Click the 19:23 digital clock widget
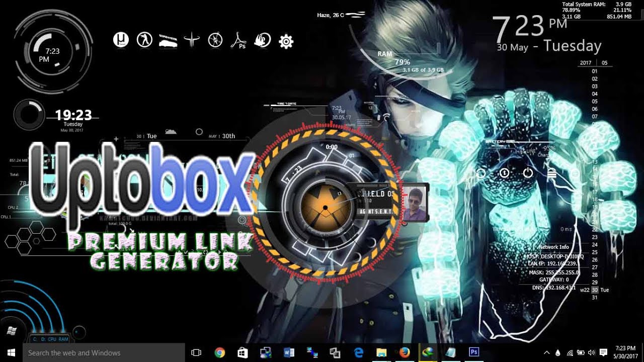Viewport: 644px width, 362px height. click(73, 115)
